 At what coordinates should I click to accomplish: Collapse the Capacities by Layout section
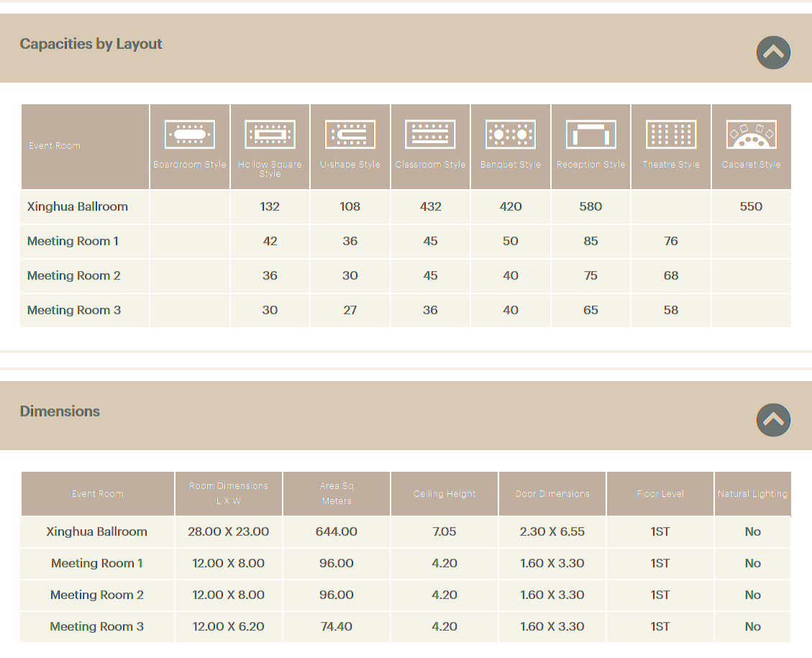click(773, 52)
